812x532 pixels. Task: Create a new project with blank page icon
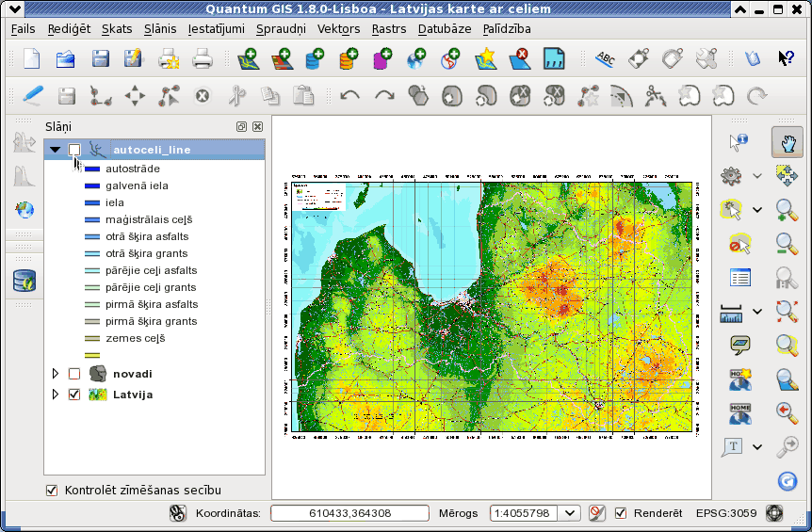(32, 59)
